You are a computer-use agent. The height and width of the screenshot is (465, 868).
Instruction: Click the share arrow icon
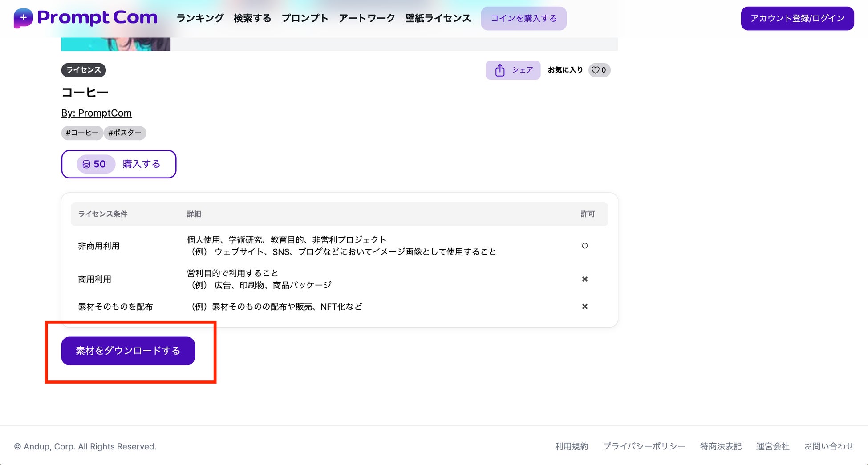coord(500,70)
